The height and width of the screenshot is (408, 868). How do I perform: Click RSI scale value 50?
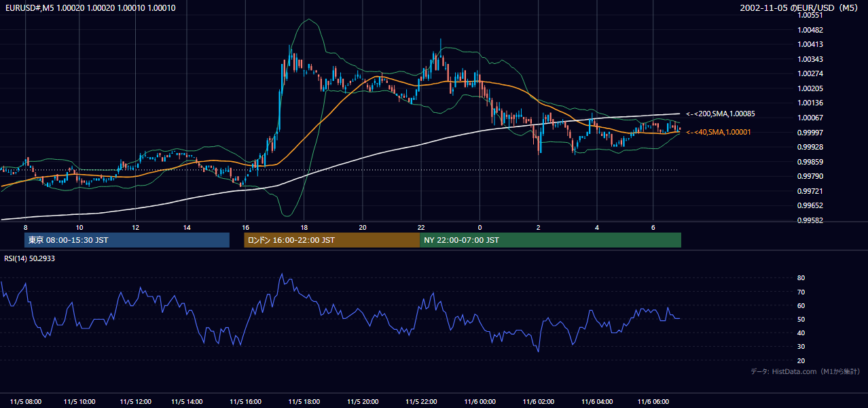point(801,319)
